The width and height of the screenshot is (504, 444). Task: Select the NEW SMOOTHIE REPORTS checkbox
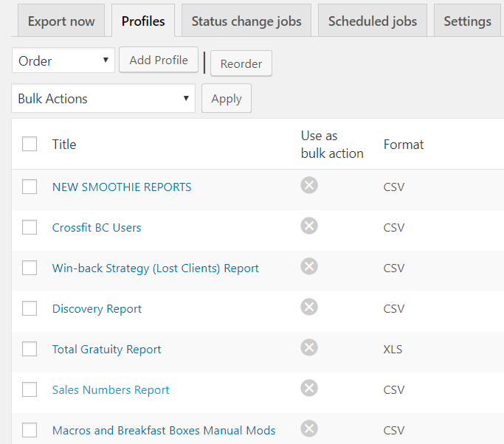point(30,187)
